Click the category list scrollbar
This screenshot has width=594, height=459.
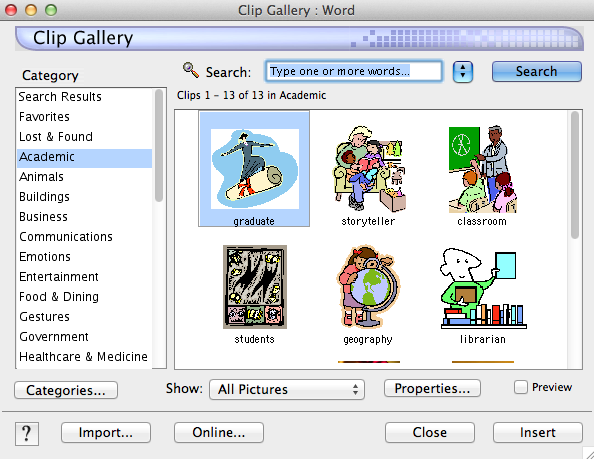[x=159, y=145]
